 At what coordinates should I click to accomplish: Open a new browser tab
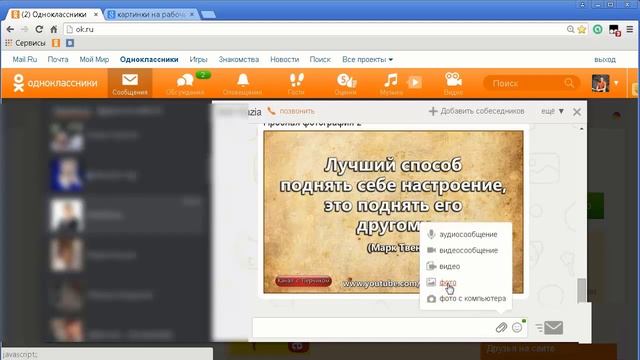pyautogui.click(x=208, y=15)
